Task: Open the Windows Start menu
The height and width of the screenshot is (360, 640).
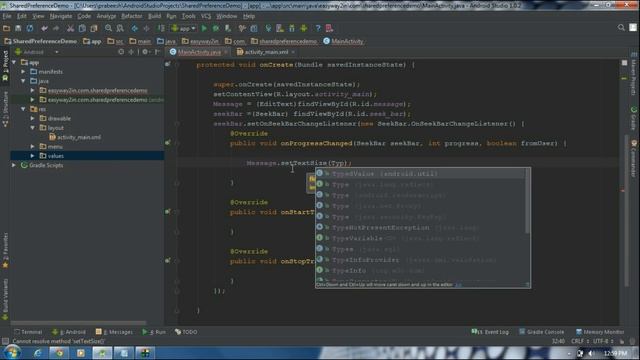Action: [x=12, y=353]
